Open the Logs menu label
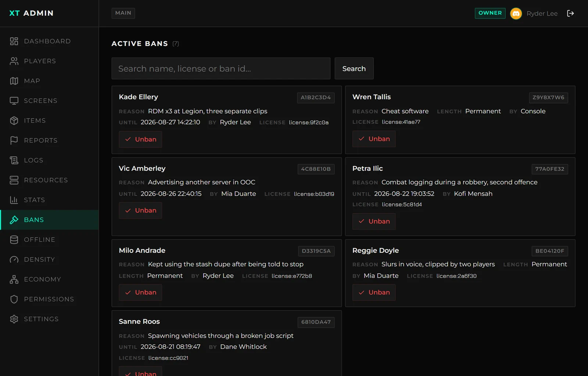Image resolution: width=588 pixels, height=376 pixels. [34, 160]
